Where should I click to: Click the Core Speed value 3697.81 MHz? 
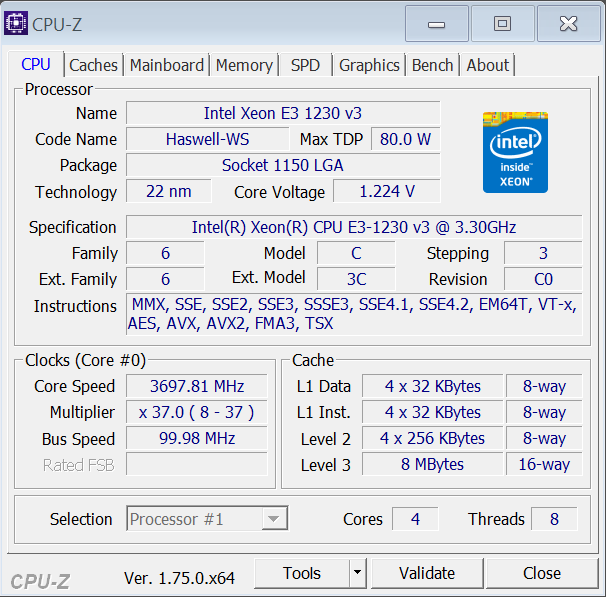[x=197, y=386]
